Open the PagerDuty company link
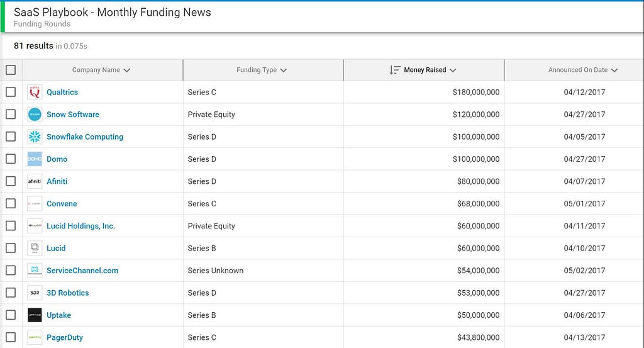Image resolution: width=644 pixels, height=348 pixels. (x=65, y=337)
